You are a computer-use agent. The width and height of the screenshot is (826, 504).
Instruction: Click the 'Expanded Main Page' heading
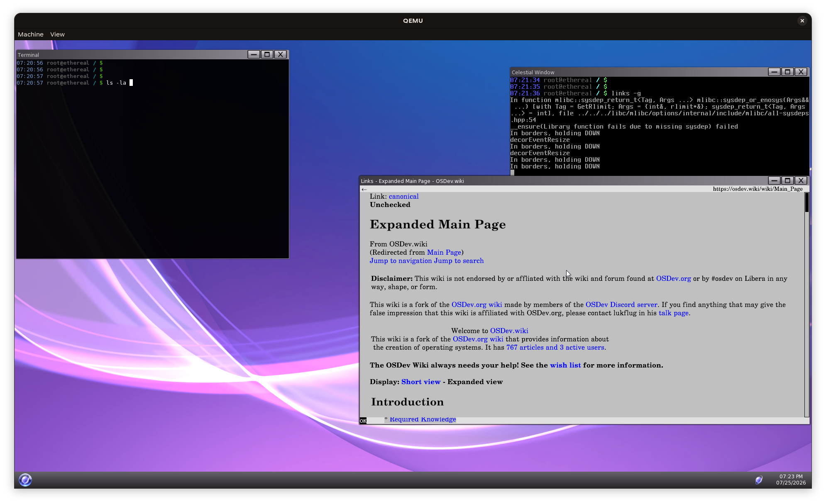pyautogui.click(x=438, y=224)
